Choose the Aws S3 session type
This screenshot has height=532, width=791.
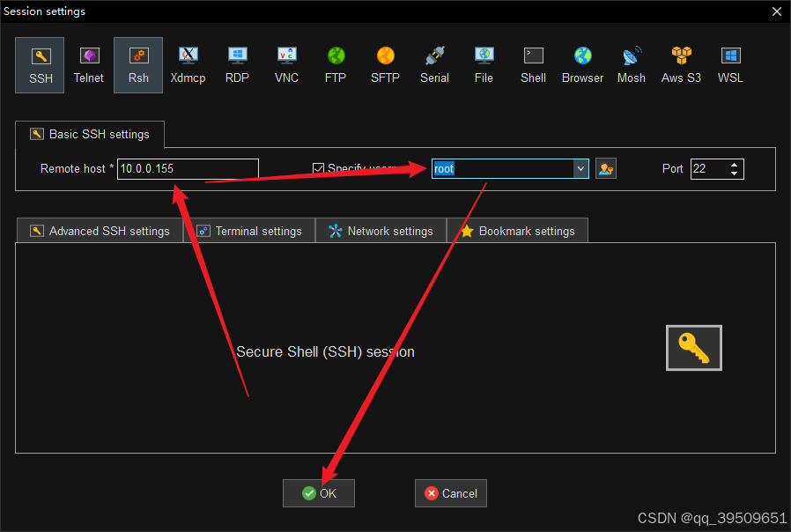pos(681,65)
